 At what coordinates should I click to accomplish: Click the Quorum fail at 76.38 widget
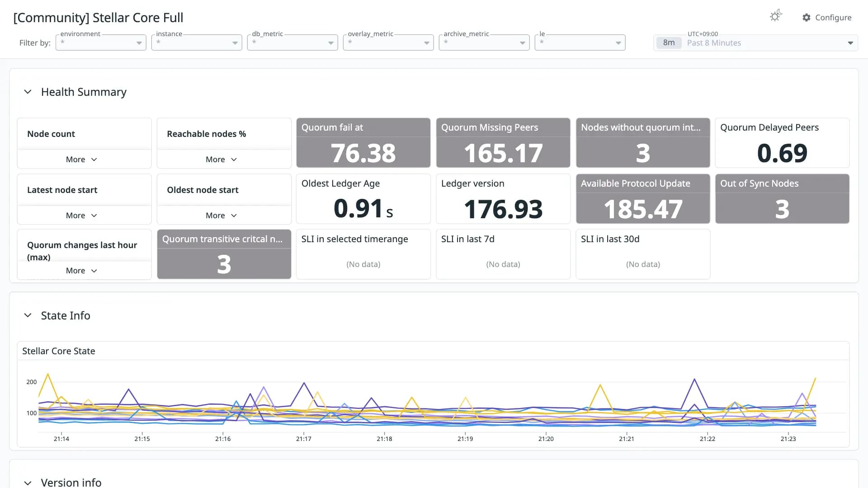363,143
